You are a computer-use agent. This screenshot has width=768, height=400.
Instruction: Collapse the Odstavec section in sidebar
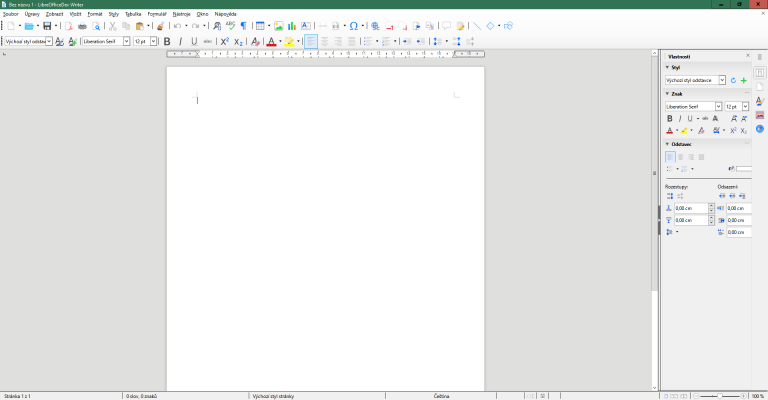click(667, 144)
